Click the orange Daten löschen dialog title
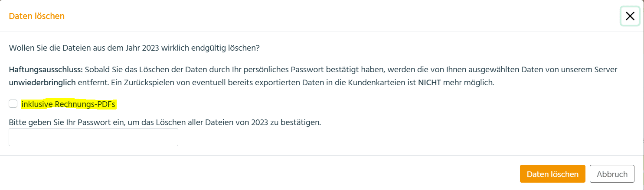Screen dimensions: 644x190 tap(37, 16)
